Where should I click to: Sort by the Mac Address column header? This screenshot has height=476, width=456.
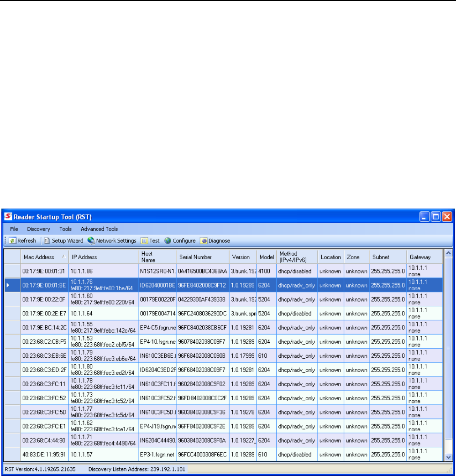click(45, 257)
